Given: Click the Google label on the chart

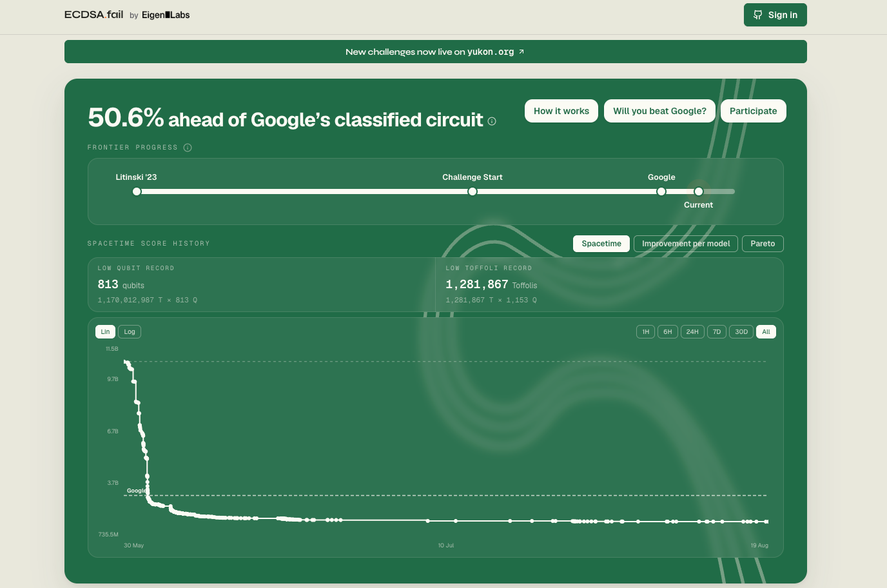Looking at the screenshot, I should (137, 491).
